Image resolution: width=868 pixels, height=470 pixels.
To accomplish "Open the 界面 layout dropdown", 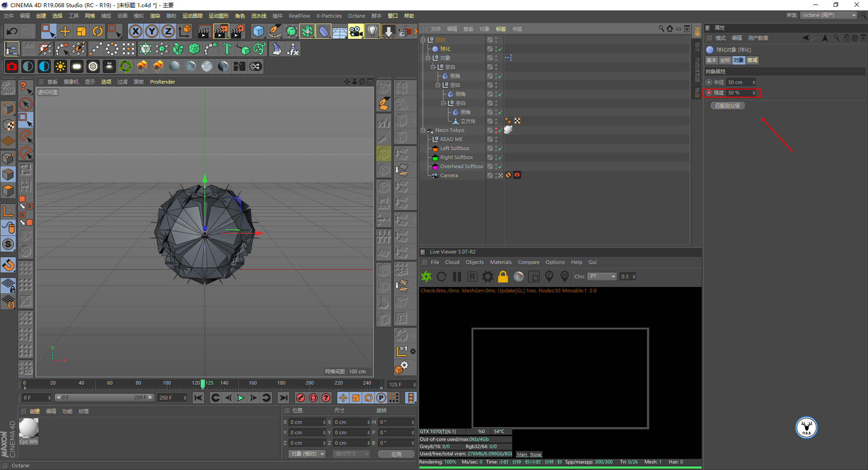I will pyautogui.click(x=829, y=15).
